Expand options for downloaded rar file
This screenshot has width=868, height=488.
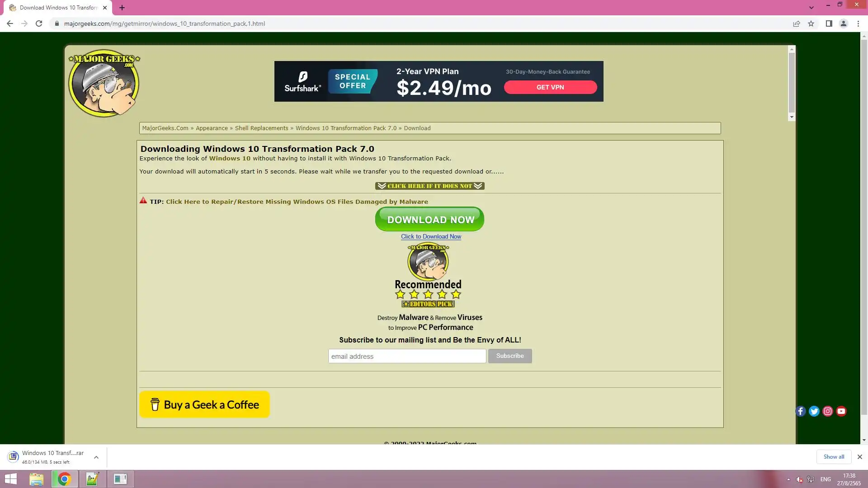point(96,457)
